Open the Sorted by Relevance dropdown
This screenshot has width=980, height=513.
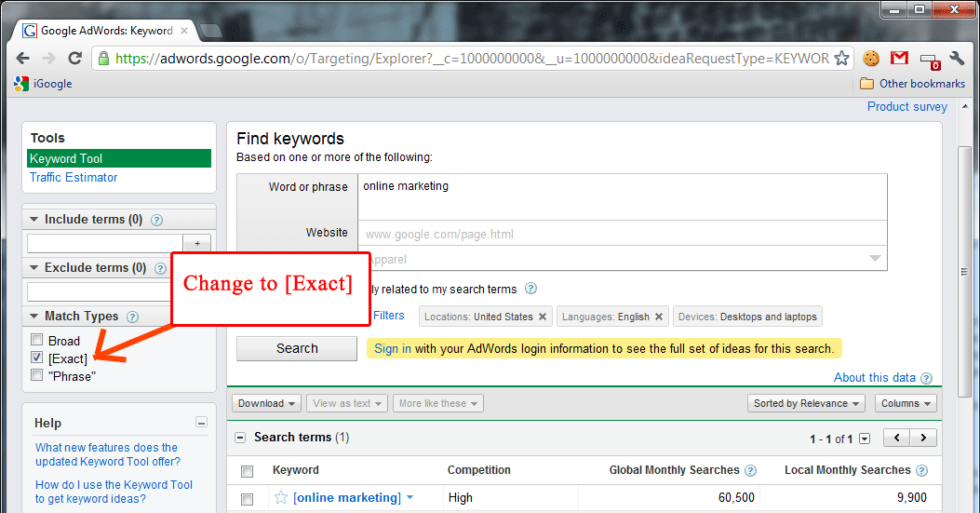pyautogui.click(x=806, y=403)
